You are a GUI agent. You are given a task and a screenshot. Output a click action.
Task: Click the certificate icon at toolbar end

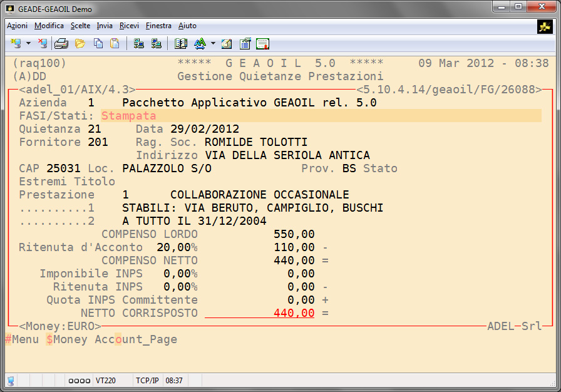click(x=263, y=44)
